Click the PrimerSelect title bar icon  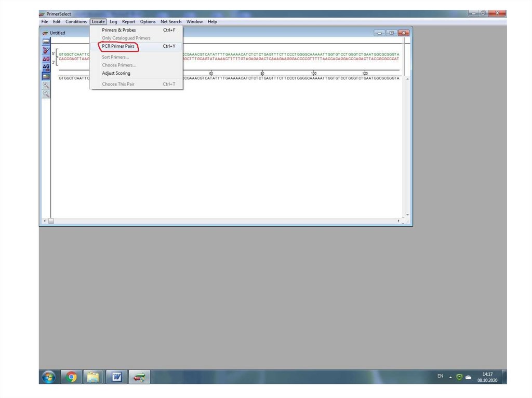click(x=42, y=14)
